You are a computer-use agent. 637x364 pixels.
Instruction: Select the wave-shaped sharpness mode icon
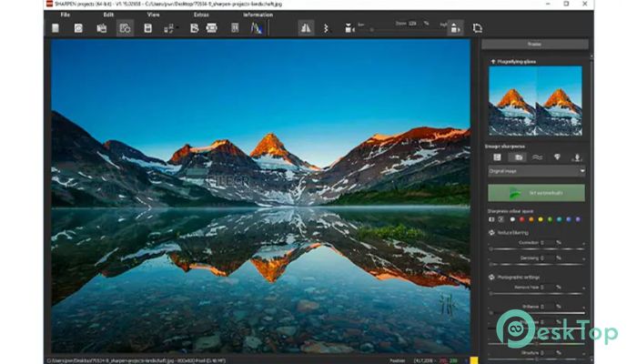click(x=537, y=157)
